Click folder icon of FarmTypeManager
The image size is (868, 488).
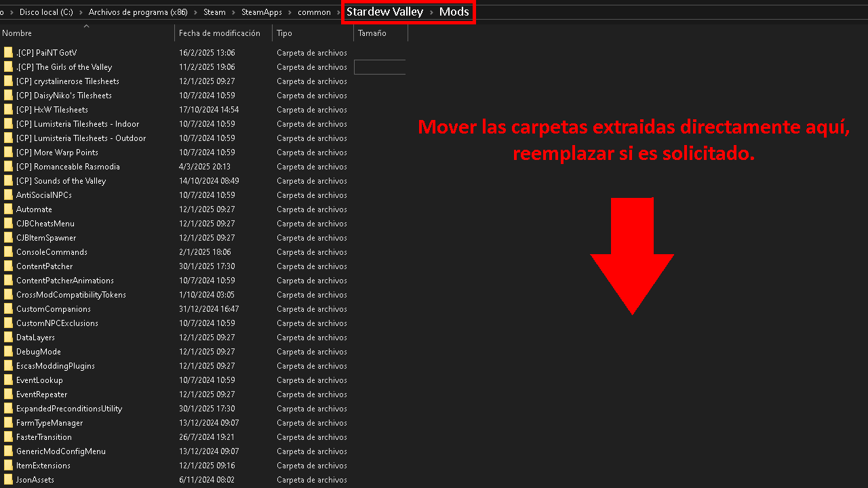coord(8,423)
